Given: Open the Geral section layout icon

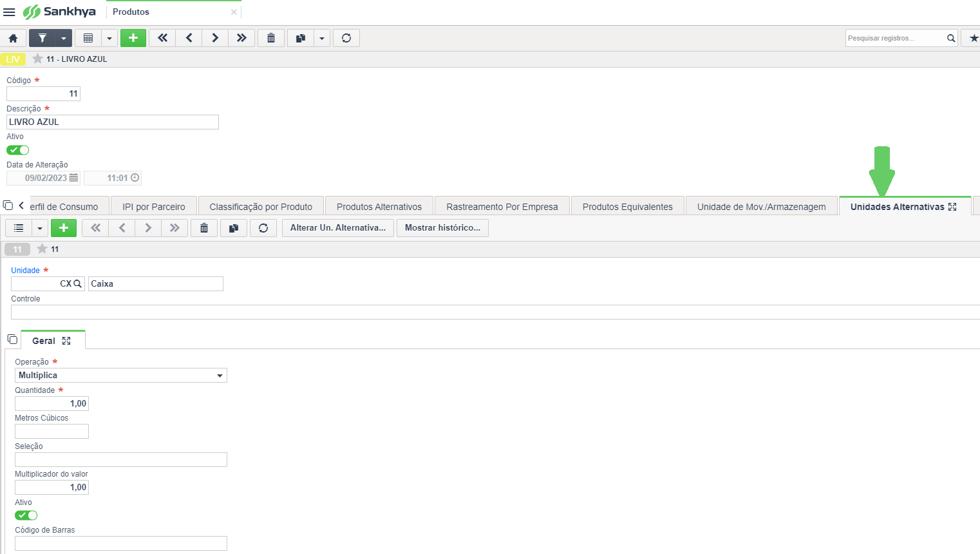Looking at the screenshot, I should (12, 339).
